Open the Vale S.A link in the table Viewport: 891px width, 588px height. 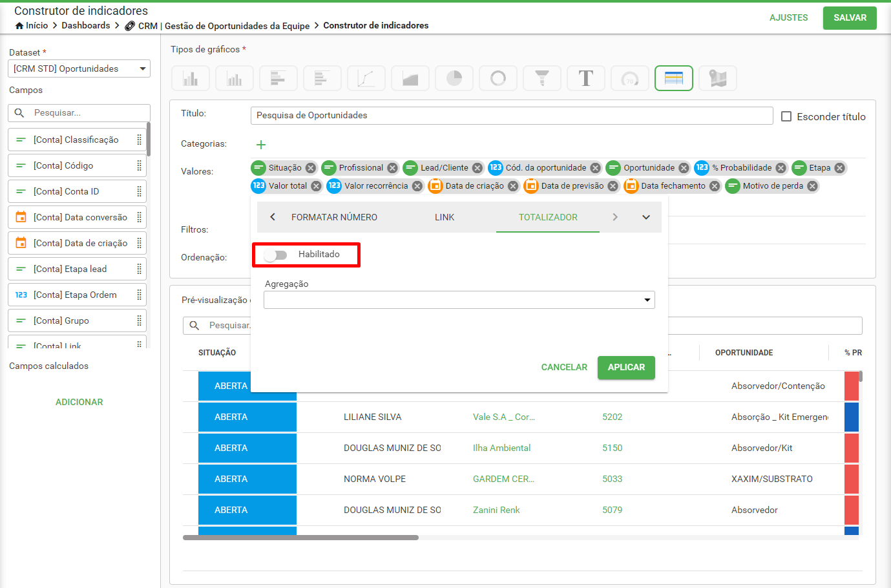(x=504, y=417)
